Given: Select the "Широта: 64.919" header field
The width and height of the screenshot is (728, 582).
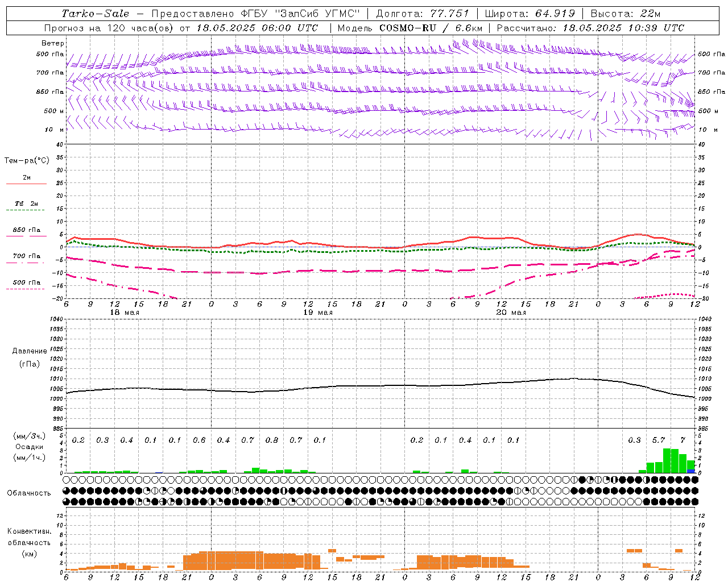Looking at the screenshot, I should [530, 14].
